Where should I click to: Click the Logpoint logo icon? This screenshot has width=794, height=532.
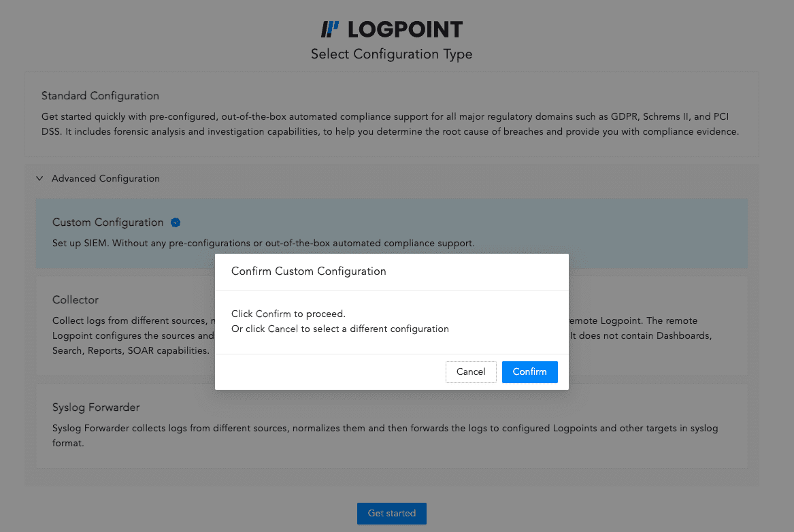[x=329, y=29]
